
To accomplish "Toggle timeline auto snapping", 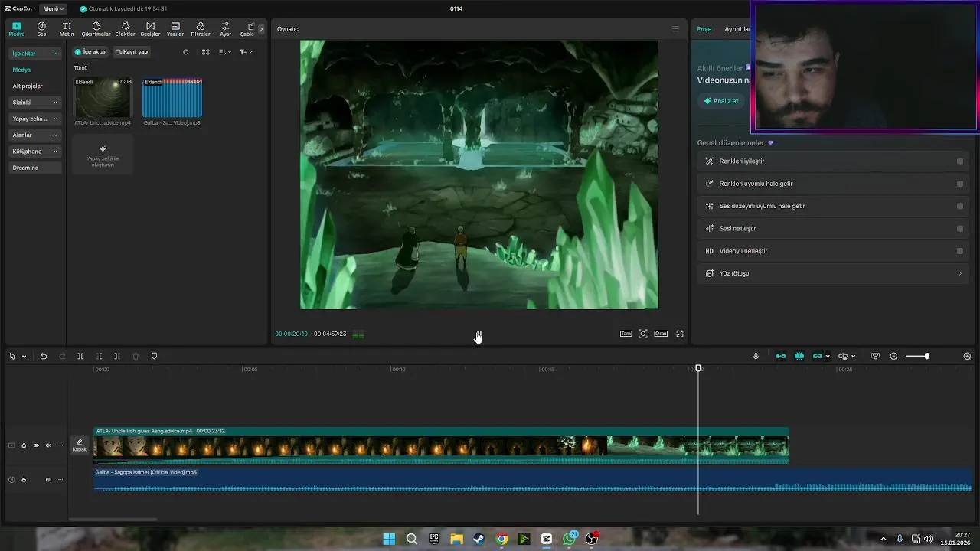I will pos(799,357).
